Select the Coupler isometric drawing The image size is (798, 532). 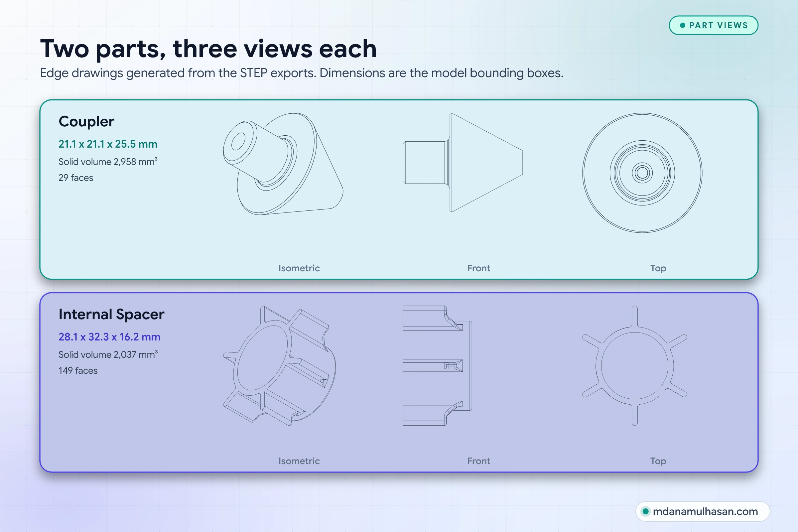coord(283,164)
